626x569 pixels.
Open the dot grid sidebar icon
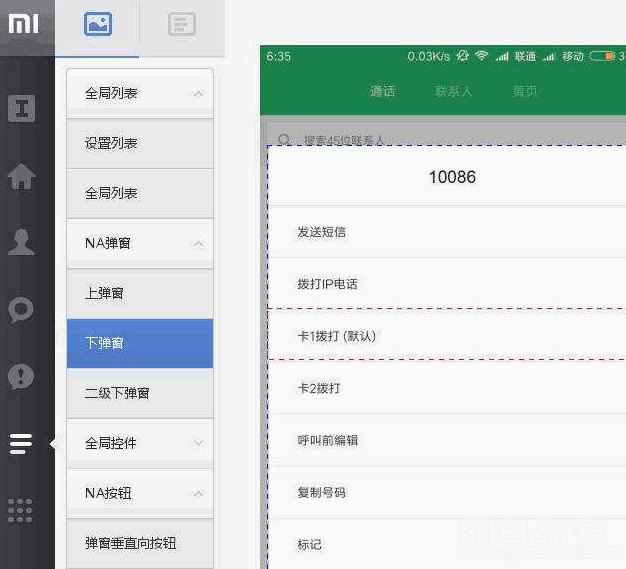[20, 510]
